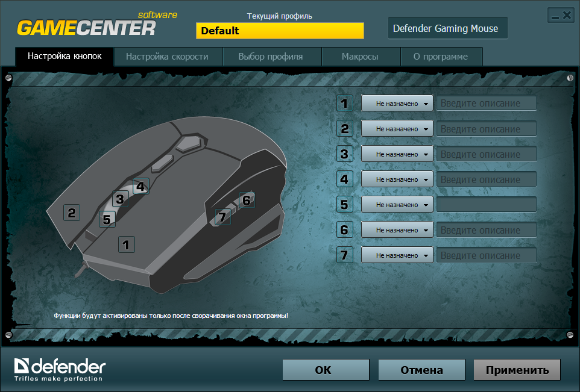Image resolution: width=580 pixels, height=392 pixels.
Task: Click the number 6 badge in the assignment list
Action: (345, 230)
